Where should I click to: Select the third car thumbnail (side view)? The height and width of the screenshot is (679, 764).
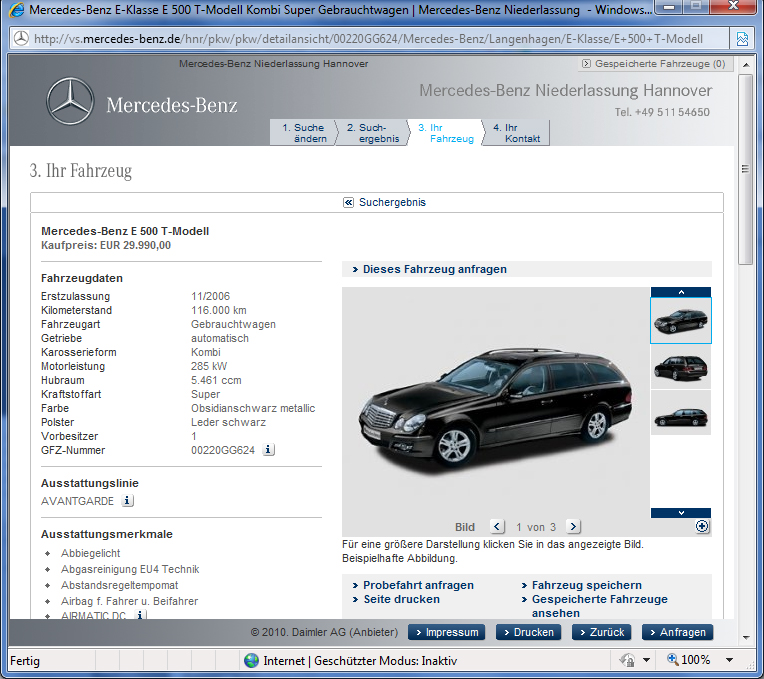coord(681,413)
